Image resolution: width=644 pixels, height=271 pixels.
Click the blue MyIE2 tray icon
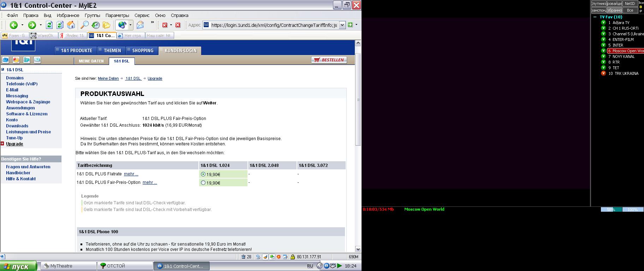tap(327, 266)
